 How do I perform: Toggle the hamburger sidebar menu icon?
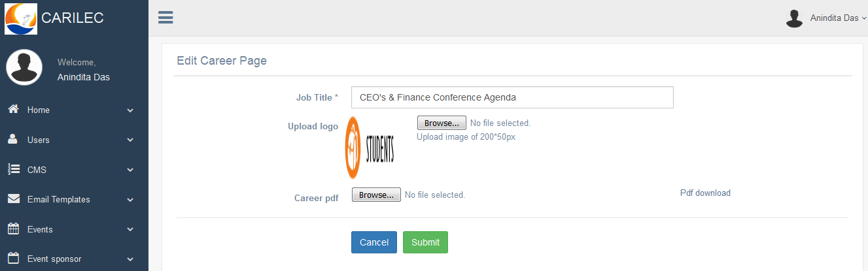(x=165, y=18)
